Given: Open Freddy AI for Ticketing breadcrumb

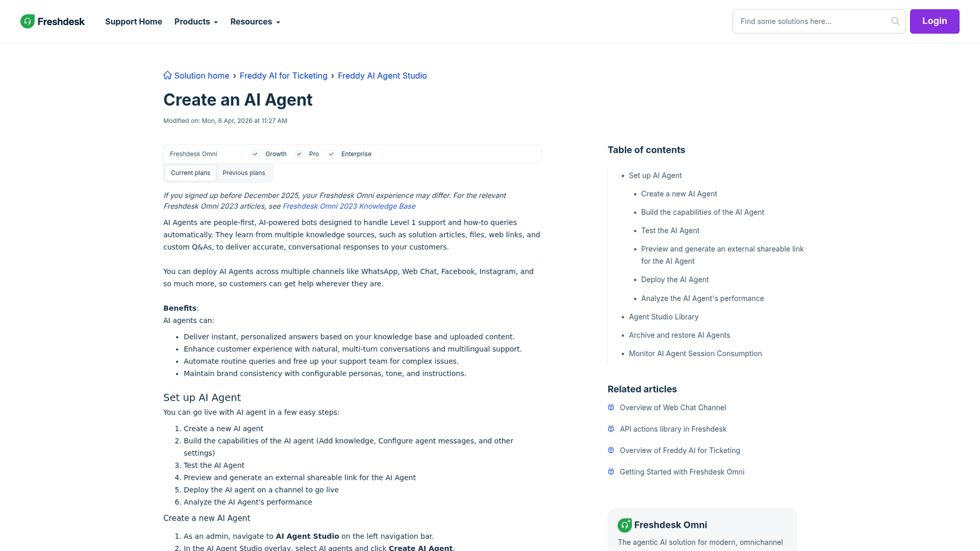Looking at the screenshot, I should (283, 76).
